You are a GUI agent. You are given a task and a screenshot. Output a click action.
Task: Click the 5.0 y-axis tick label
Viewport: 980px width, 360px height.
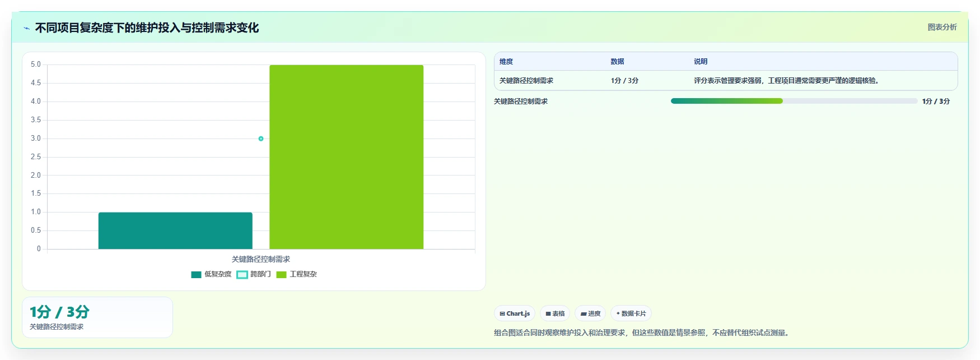(36, 64)
